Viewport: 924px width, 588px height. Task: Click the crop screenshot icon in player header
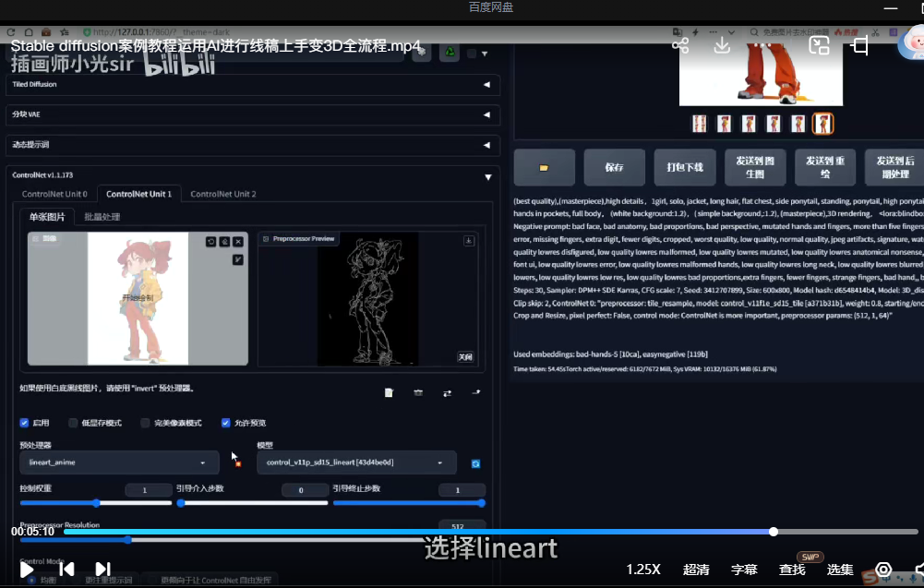click(860, 45)
